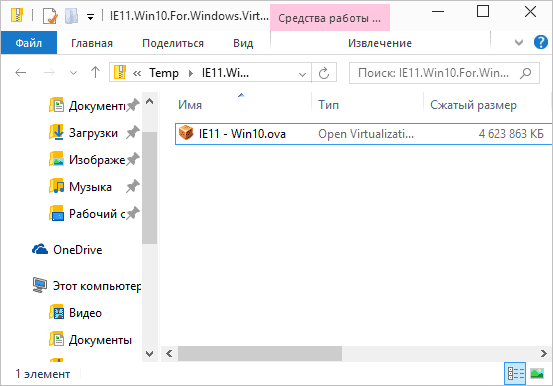The height and width of the screenshot is (386, 553).
Task: Sort by the Тип column header
Action: [328, 105]
